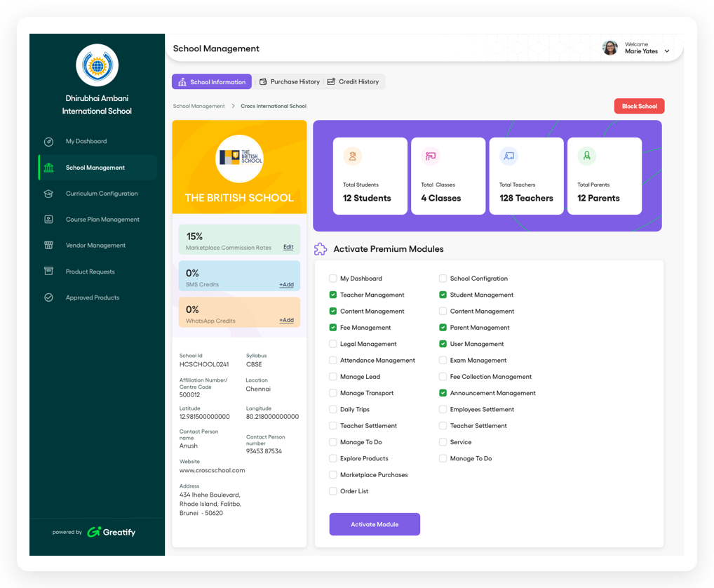The height and width of the screenshot is (588, 714).
Task: Click the Activate Premium Modules puzzle icon
Action: click(x=321, y=249)
